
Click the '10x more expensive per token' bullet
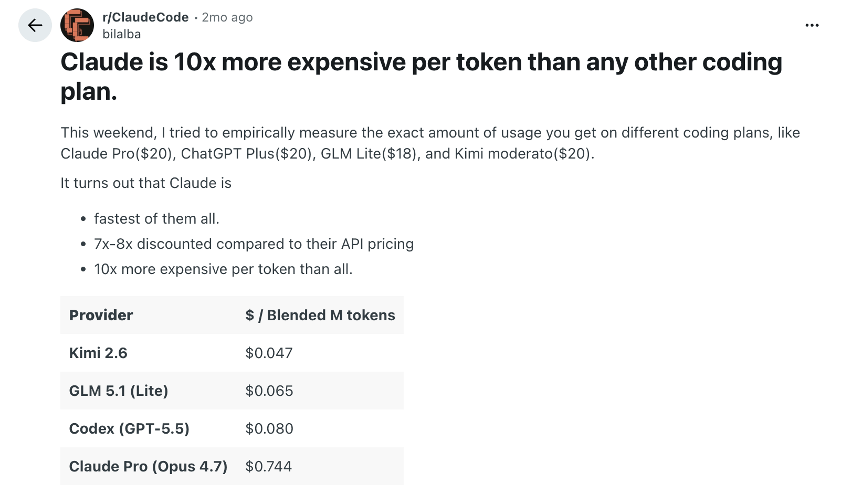point(223,269)
